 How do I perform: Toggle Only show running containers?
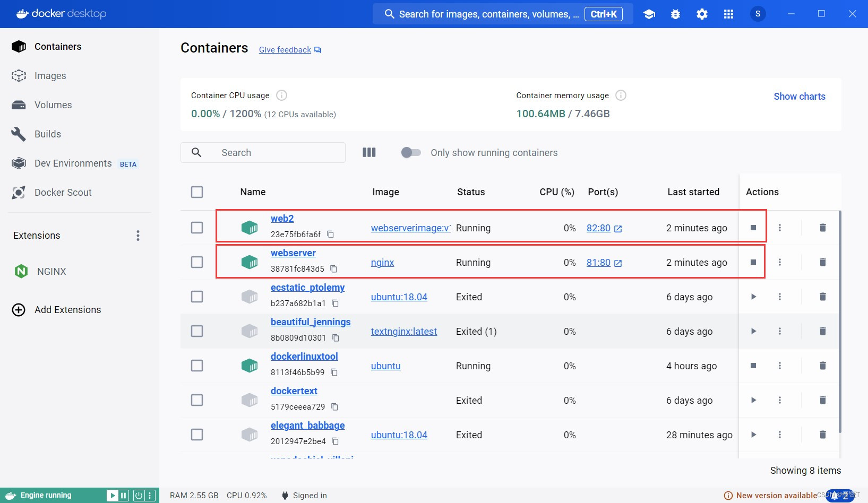coord(411,153)
